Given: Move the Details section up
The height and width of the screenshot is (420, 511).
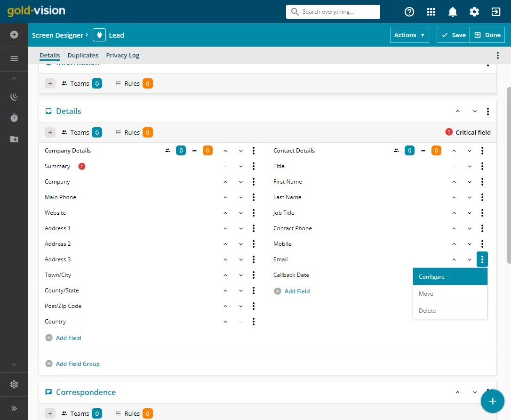Looking at the screenshot, I should (458, 111).
